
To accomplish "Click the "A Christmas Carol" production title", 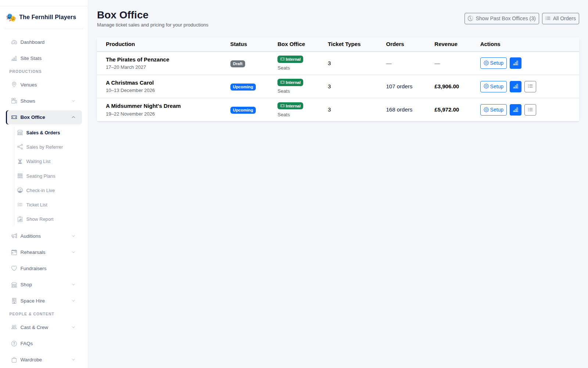I will pos(130,83).
